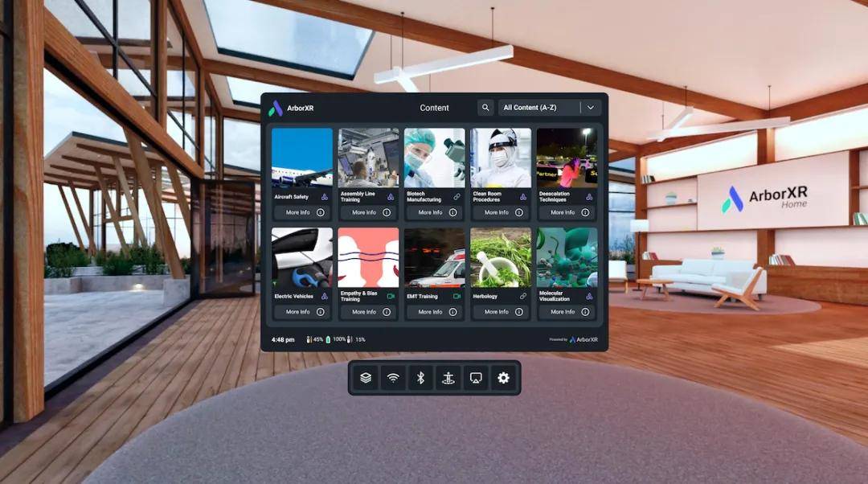Viewport: 868px width, 484px height.
Task: Click the search magnifier icon
Action: 485,108
